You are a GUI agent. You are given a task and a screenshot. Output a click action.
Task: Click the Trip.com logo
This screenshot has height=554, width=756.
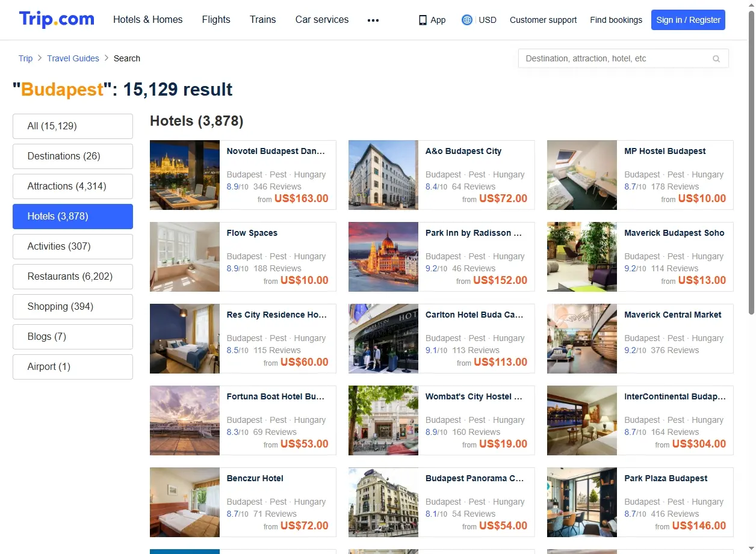(57, 19)
